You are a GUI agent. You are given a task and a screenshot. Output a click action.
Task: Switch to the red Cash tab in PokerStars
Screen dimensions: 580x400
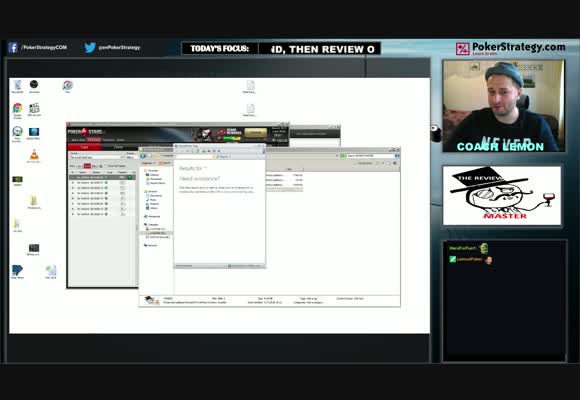[x=84, y=147]
